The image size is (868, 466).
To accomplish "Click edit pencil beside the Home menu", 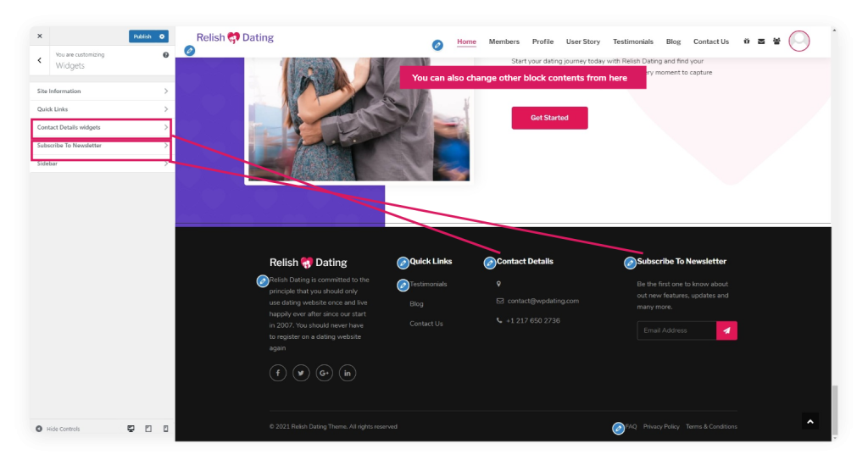I will pos(437,46).
